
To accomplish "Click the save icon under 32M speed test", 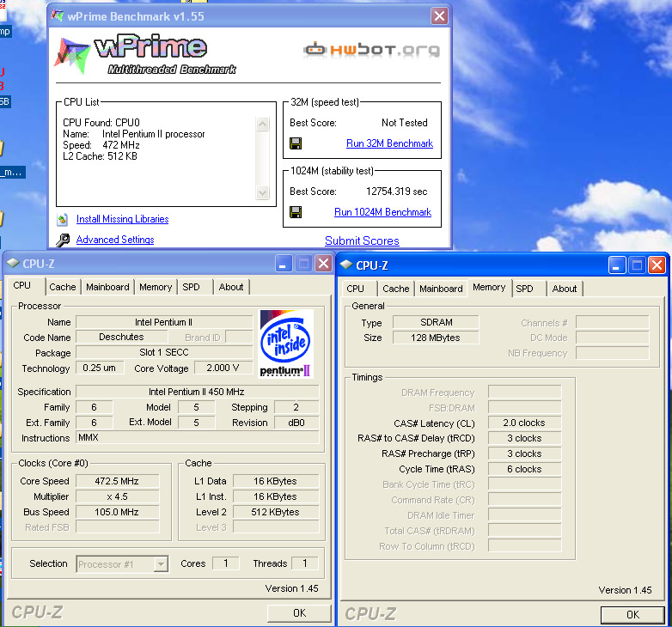I will [296, 143].
